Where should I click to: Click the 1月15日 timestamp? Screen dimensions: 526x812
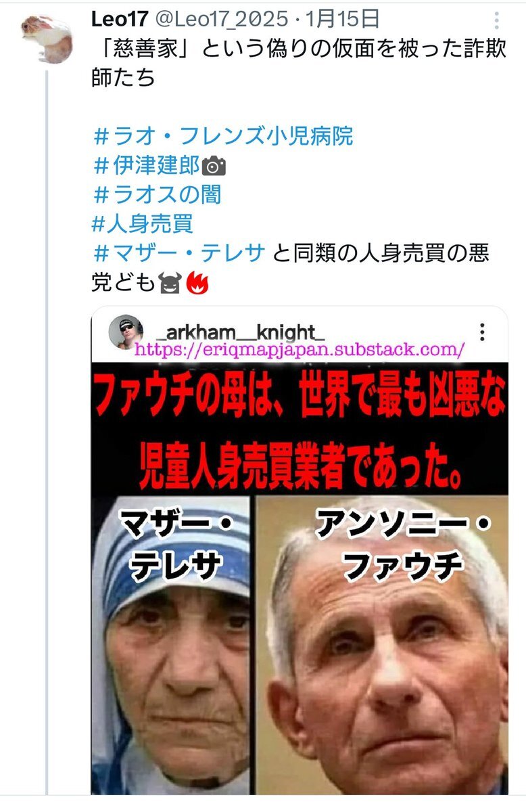[x=343, y=20]
